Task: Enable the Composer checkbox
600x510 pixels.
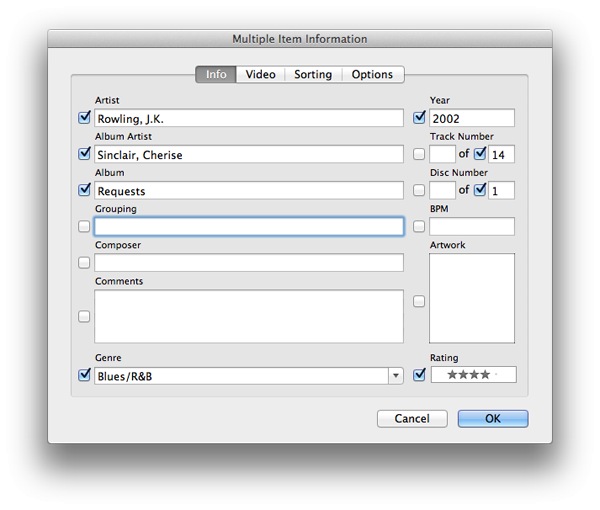Action: (x=84, y=262)
